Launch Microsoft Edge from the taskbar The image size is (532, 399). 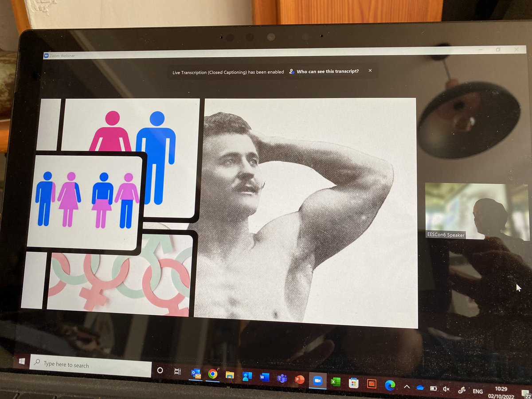click(390, 385)
